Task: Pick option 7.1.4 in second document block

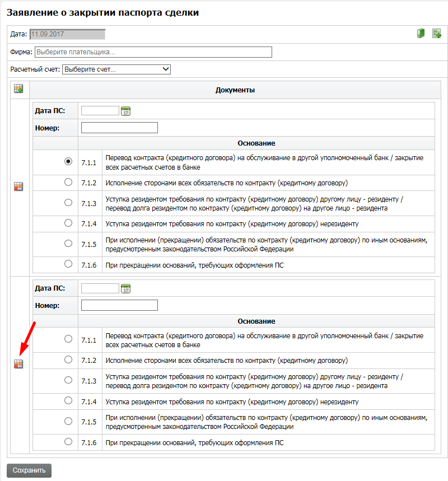Action: 68,400
